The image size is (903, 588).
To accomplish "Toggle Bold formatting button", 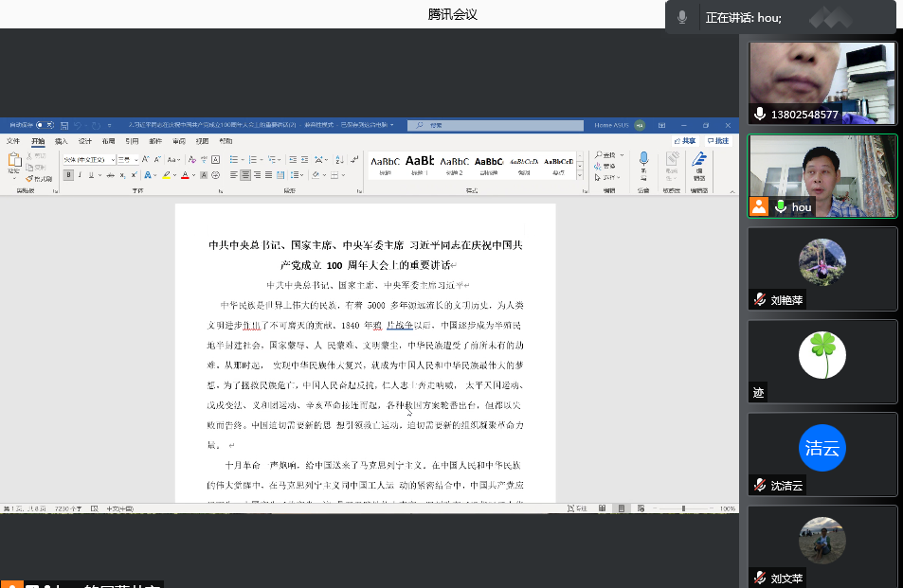I will pos(68,175).
